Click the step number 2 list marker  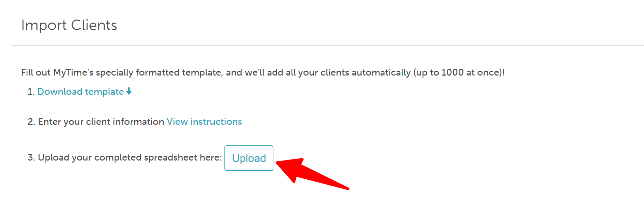click(x=31, y=122)
